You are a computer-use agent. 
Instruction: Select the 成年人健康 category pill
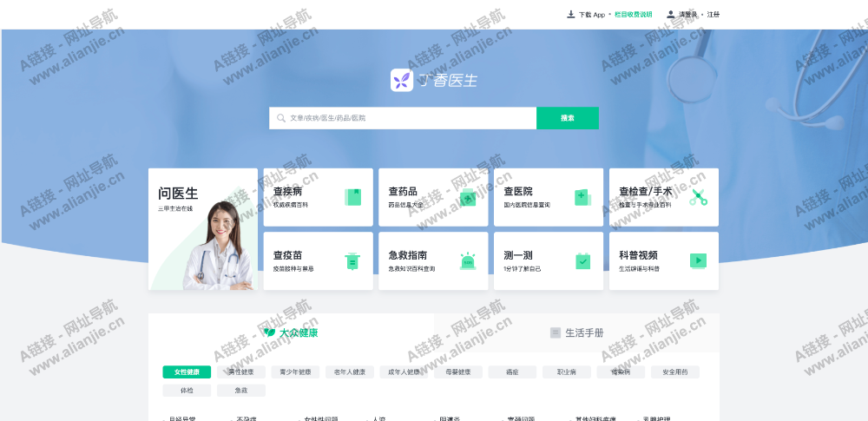404,372
